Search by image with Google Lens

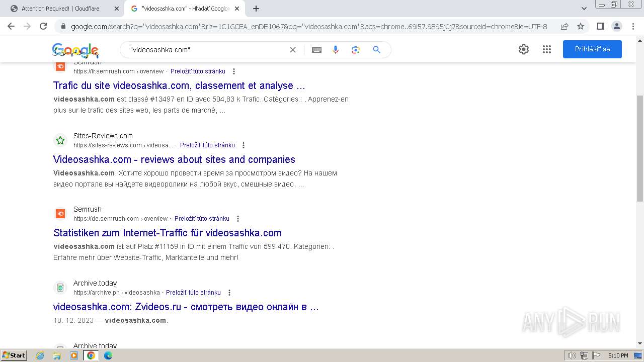tap(356, 50)
